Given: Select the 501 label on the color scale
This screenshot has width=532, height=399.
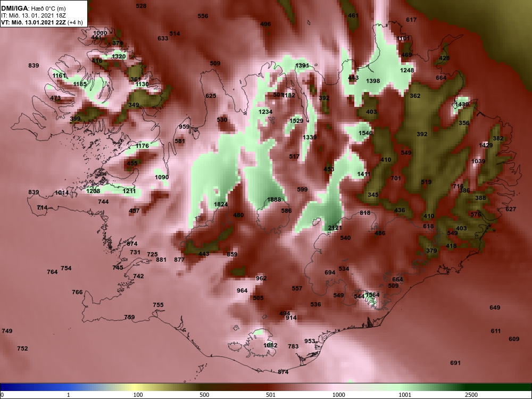Looking at the screenshot, I should (x=270, y=395).
